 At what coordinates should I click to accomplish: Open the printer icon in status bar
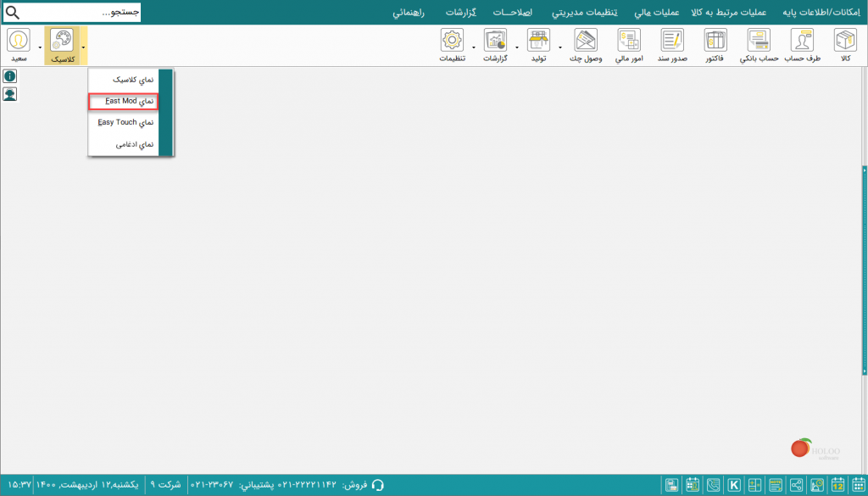click(672, 484)
